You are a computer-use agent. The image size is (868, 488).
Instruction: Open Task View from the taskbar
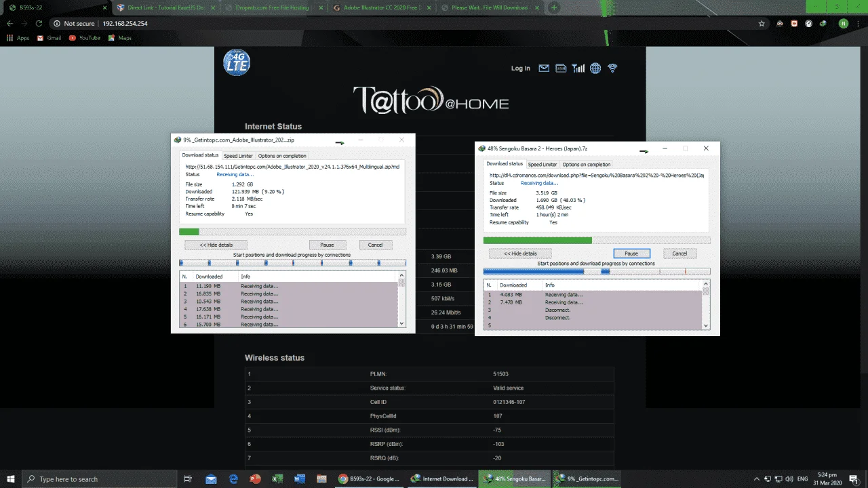(188, 479)
